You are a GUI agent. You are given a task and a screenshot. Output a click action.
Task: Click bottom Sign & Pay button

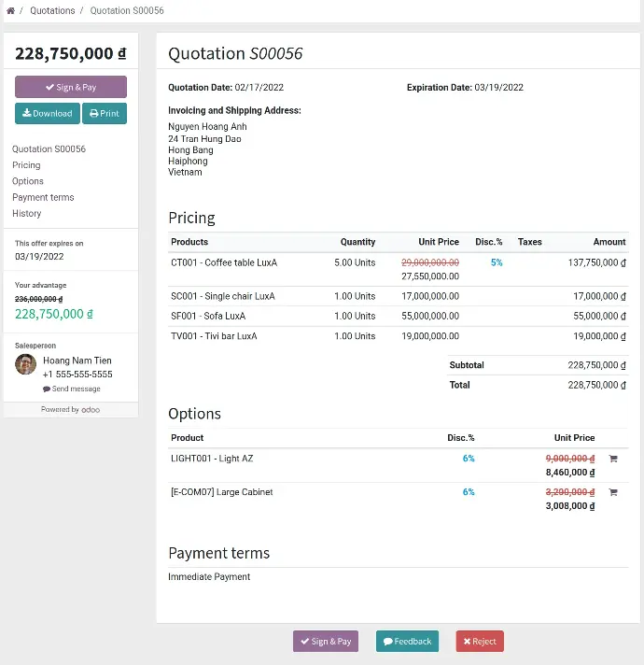tap(326, 642)
